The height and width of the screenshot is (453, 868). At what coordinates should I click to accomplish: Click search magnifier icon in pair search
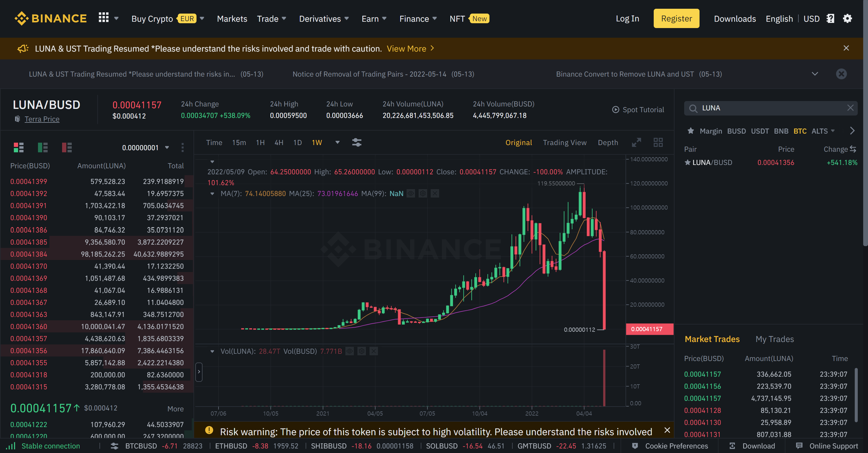click(x=693, y=108)
